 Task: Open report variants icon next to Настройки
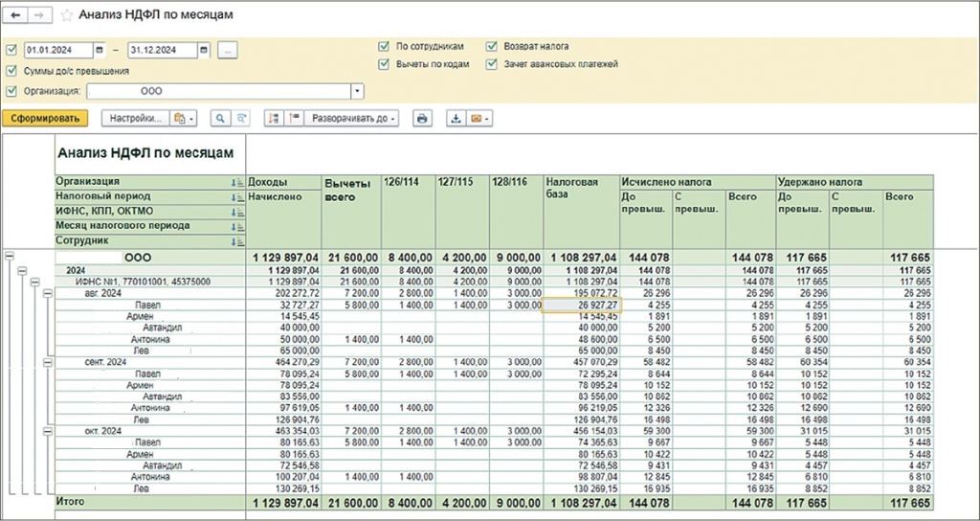pos(183,118)
